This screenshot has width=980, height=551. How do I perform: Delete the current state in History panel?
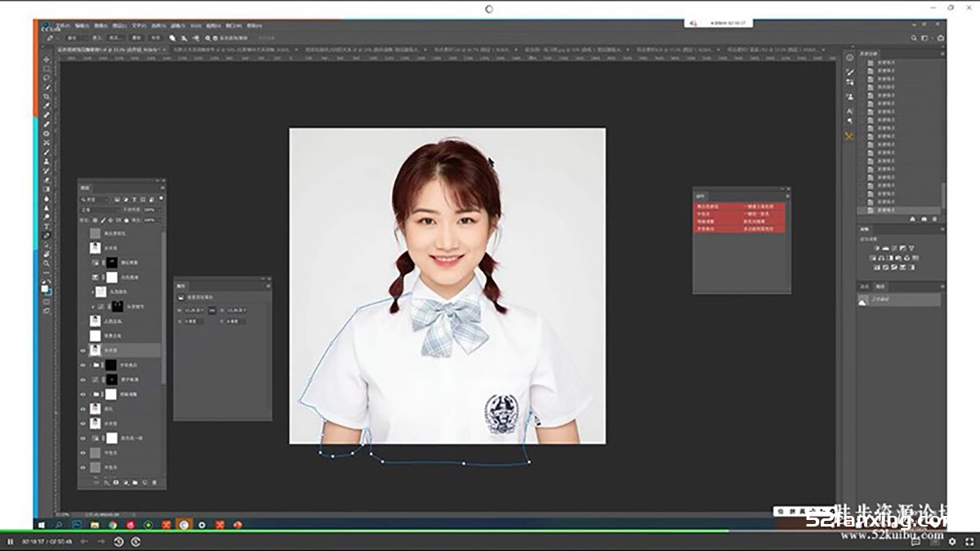click(934, 219)
